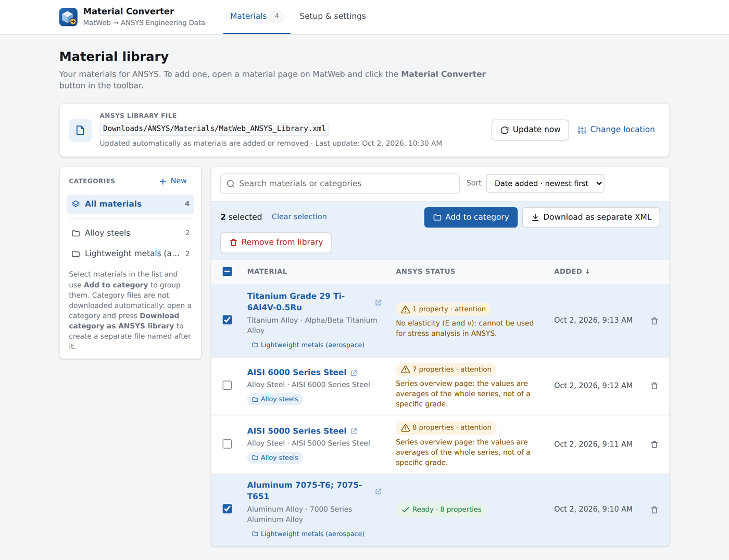Open AISI 5000 Series Steel external link icon
The width and height of the screenshot is (729, 560).
click(x=354, y=431)
